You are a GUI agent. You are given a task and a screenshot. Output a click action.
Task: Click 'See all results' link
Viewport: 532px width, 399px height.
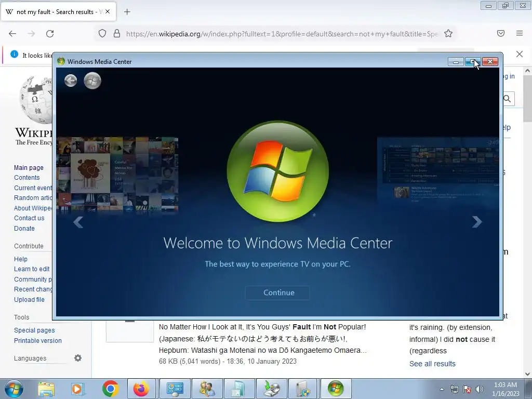pos(432,364)
